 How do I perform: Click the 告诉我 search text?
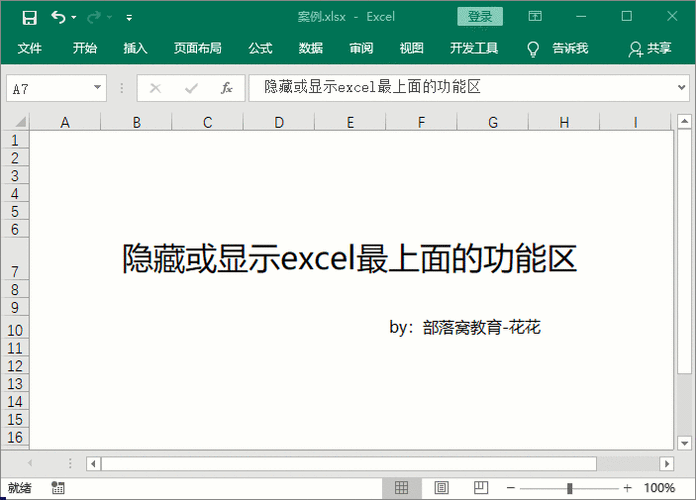click(x=570, y=48)
